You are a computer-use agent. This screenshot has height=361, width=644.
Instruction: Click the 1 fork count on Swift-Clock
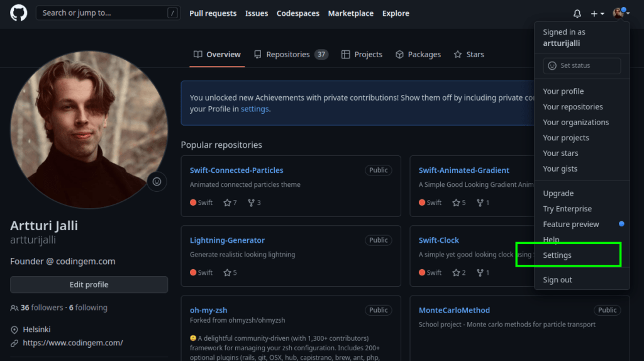483,272
